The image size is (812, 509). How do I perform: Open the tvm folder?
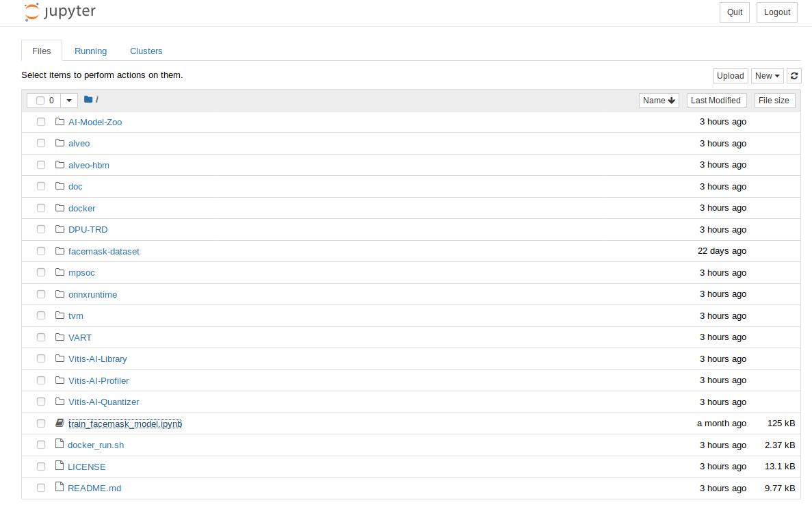click(76, 316)
